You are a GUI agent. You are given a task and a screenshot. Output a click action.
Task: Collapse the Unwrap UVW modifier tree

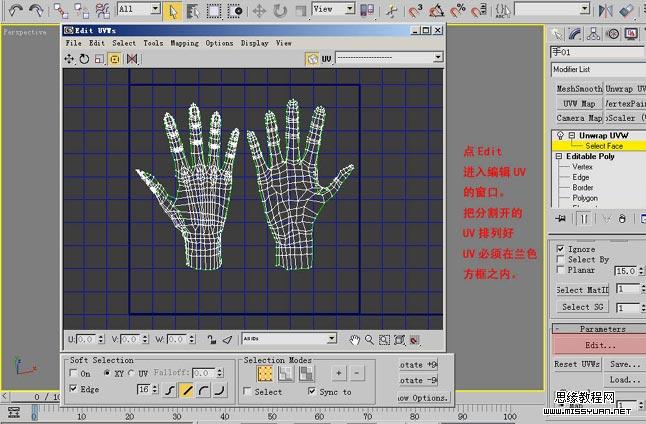[572, 135]
